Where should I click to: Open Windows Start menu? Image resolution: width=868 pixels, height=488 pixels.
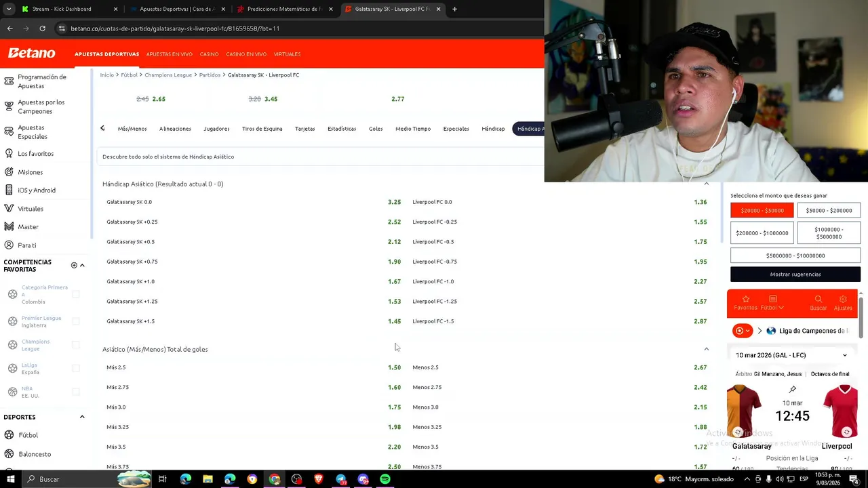click(10, 479)
